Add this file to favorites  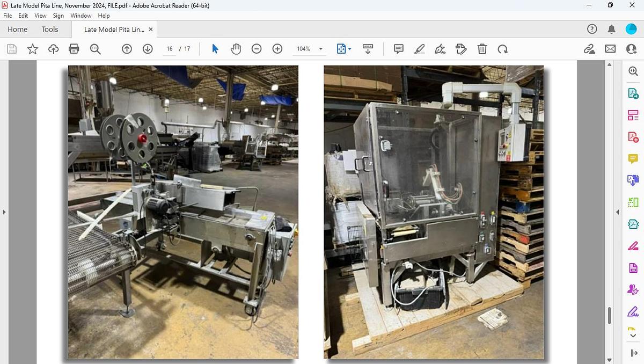(x=32, y=48)
